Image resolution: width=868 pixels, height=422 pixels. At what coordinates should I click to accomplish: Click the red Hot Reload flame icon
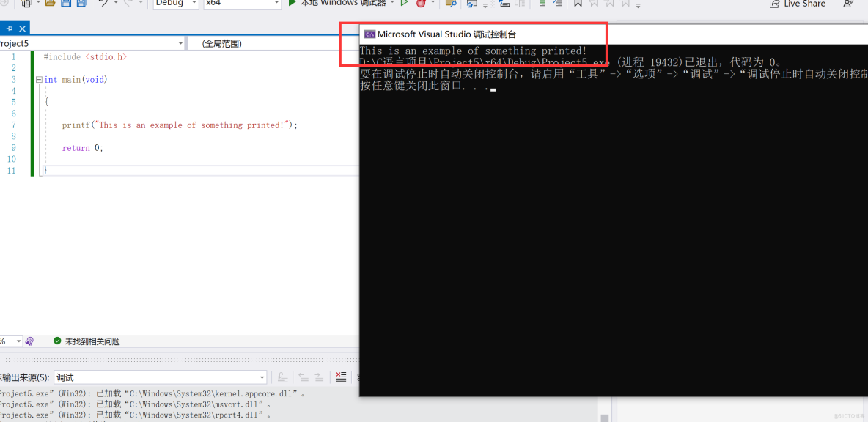tap(421, 4)
